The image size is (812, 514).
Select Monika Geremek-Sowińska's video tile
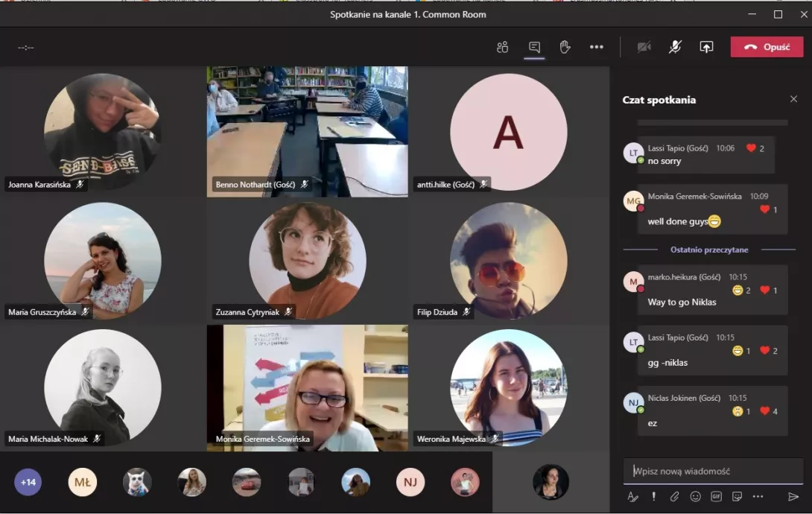307,387
